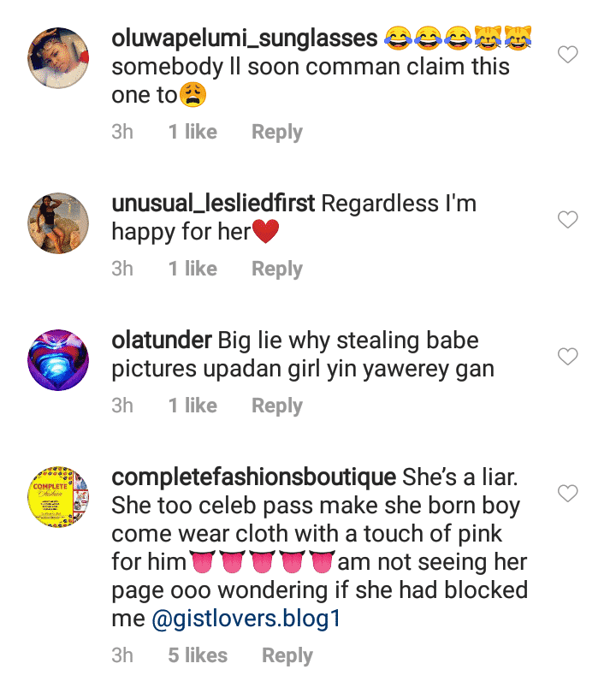Tap completefashionsboutique's yellow profile picture
The image size is (616, 693).
click(x=59, y=496)
